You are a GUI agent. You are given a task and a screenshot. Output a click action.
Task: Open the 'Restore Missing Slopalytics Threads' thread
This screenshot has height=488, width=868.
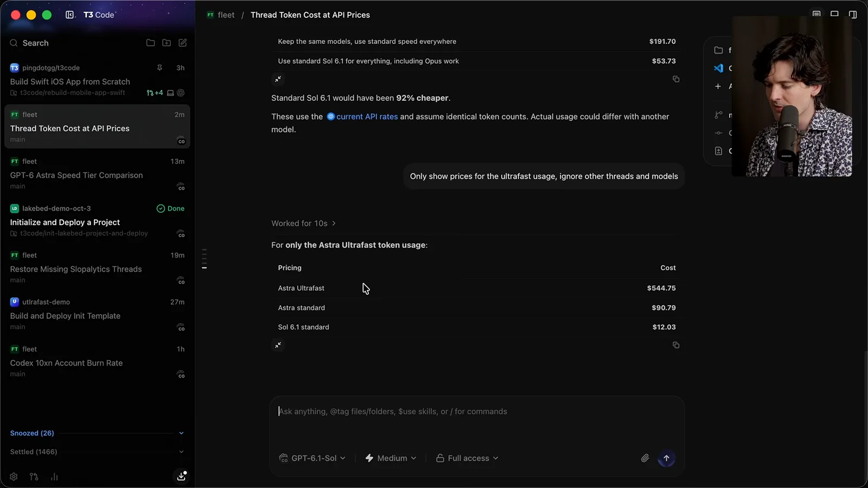pos(97,267)
